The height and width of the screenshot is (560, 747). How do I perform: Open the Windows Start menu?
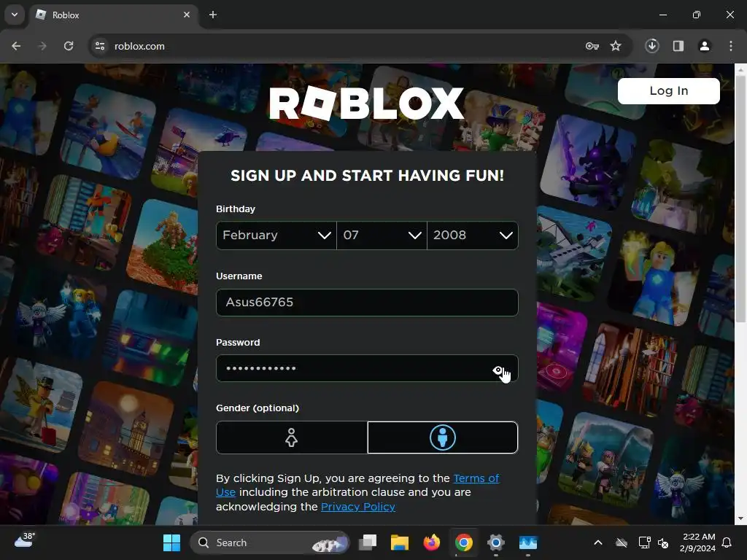171,542
